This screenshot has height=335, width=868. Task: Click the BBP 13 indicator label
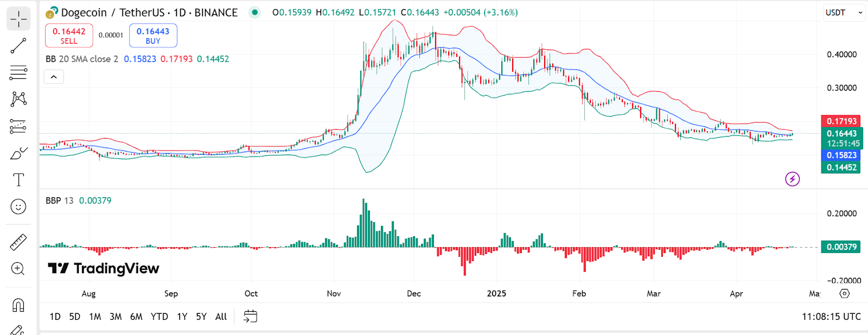pos(59,200)
